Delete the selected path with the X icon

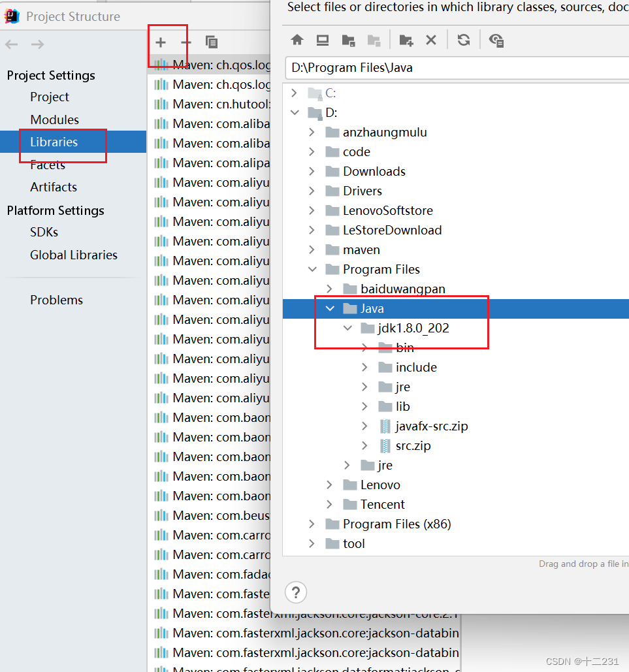[430, 40]
